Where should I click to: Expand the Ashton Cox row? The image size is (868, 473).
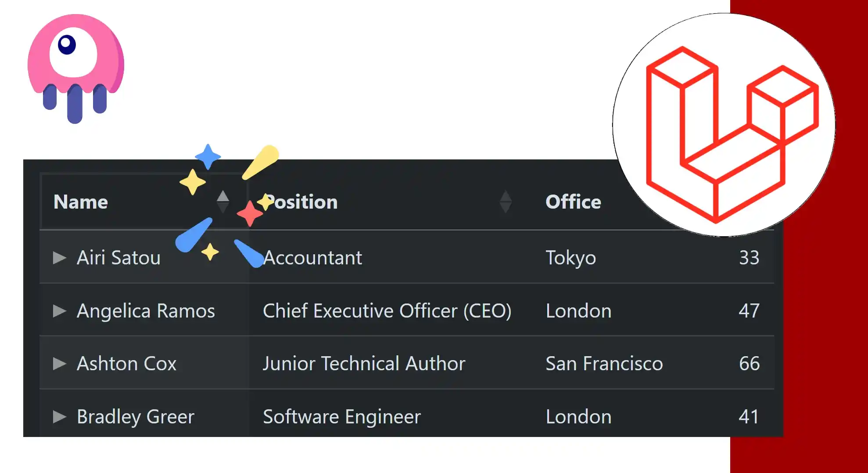click(x=59, y=364)
